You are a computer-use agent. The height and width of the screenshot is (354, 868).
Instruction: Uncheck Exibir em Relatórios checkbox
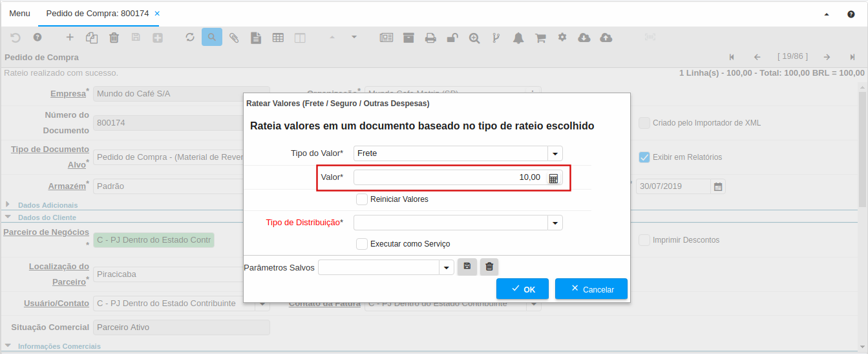pyautogui.click(x=644, y=157)
